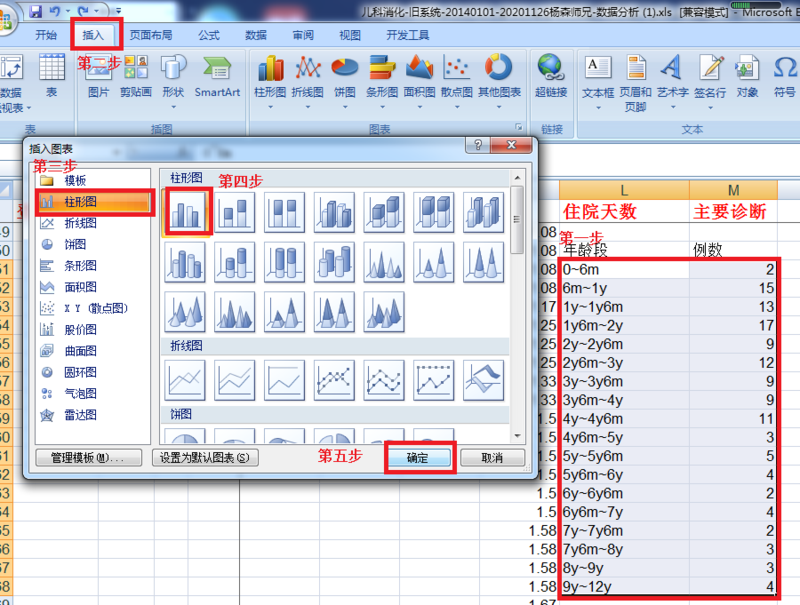Click the Undo arrow icon

click(55, 11)
